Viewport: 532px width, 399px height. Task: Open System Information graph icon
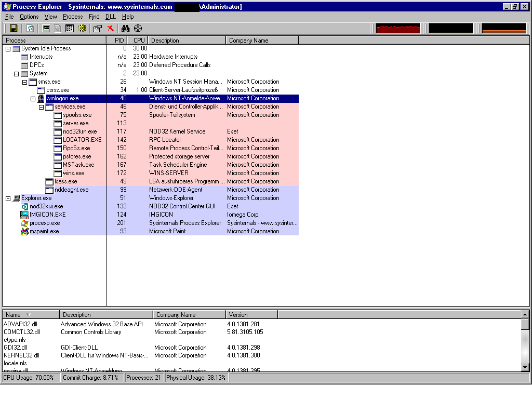46,29
